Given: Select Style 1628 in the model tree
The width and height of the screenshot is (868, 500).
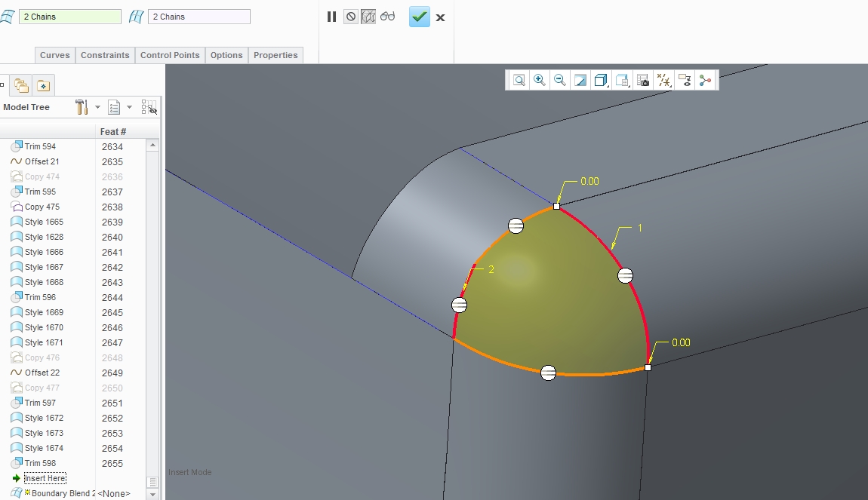Looking at the screenshot, I should (x=45, y=237).
